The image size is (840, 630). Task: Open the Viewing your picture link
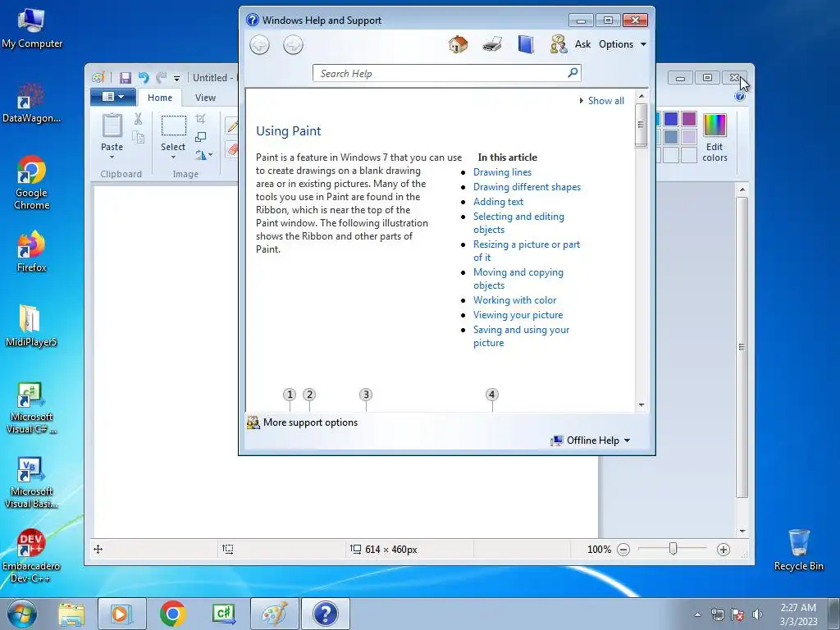(x=518, y=315)
